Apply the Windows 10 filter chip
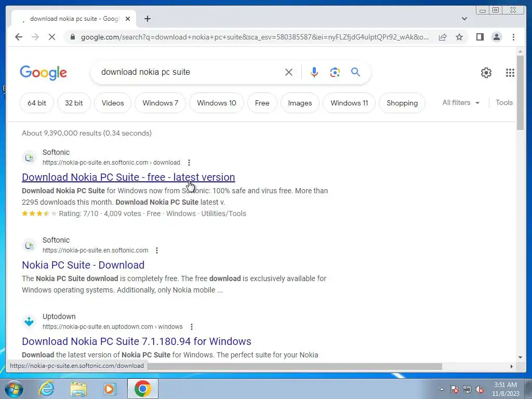 217,103
